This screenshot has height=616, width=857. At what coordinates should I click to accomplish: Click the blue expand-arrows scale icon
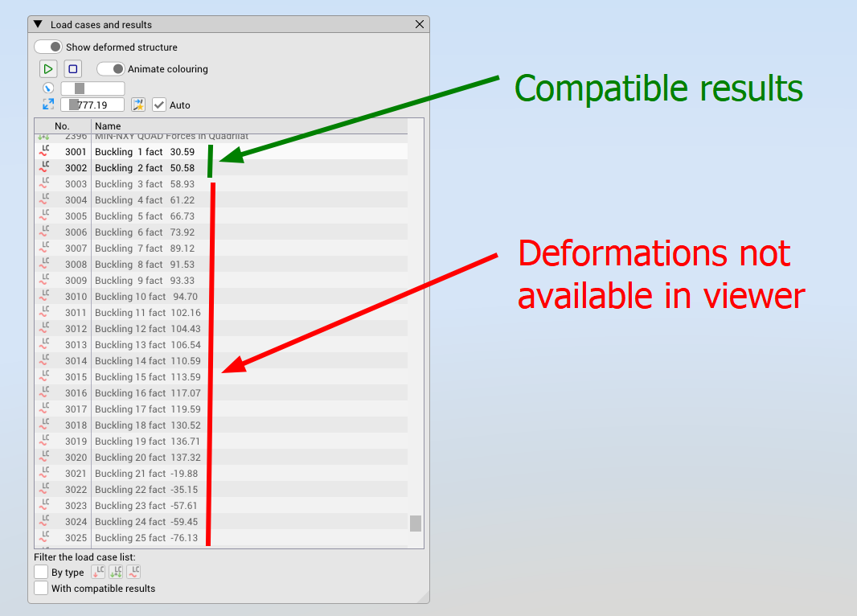(47, 105)
